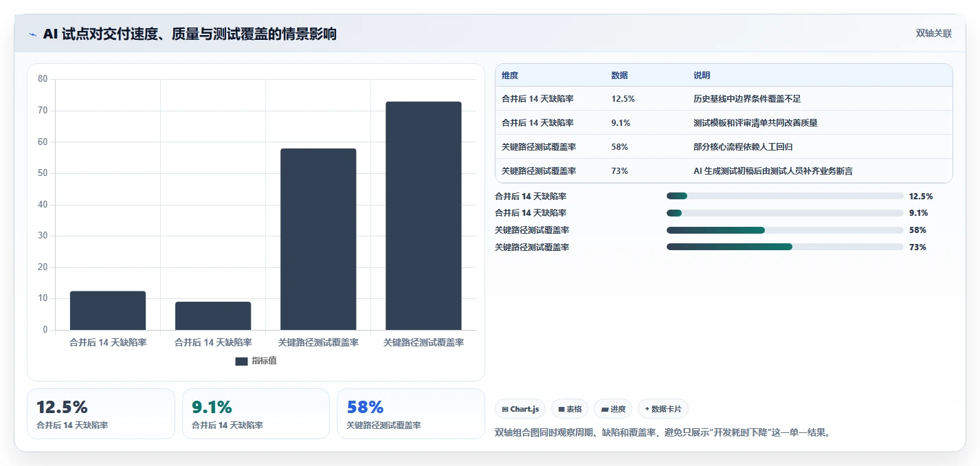
Task: Select the Chart.js chip
Action: click(x=520, y=409)
